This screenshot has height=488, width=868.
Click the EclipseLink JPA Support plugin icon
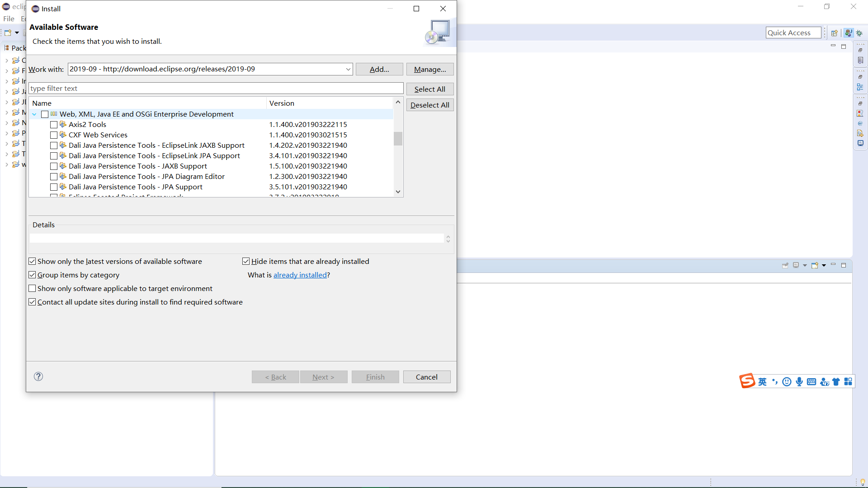coord(64,155)
